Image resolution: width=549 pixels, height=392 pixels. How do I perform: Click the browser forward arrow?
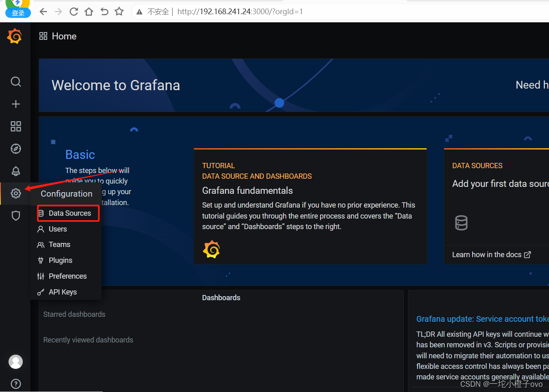point(59,11)
